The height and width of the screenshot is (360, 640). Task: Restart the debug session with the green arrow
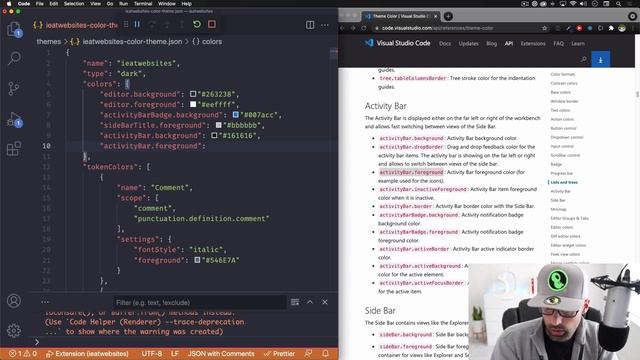(197, 24)
